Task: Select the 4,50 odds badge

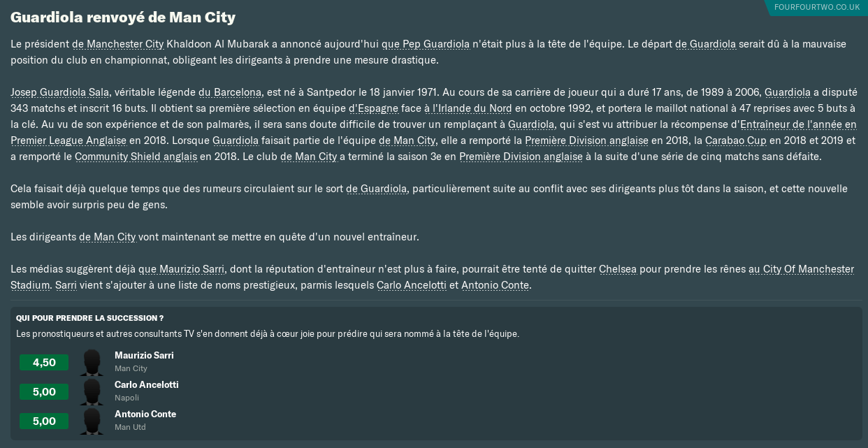Action: [x=44, y=363]
